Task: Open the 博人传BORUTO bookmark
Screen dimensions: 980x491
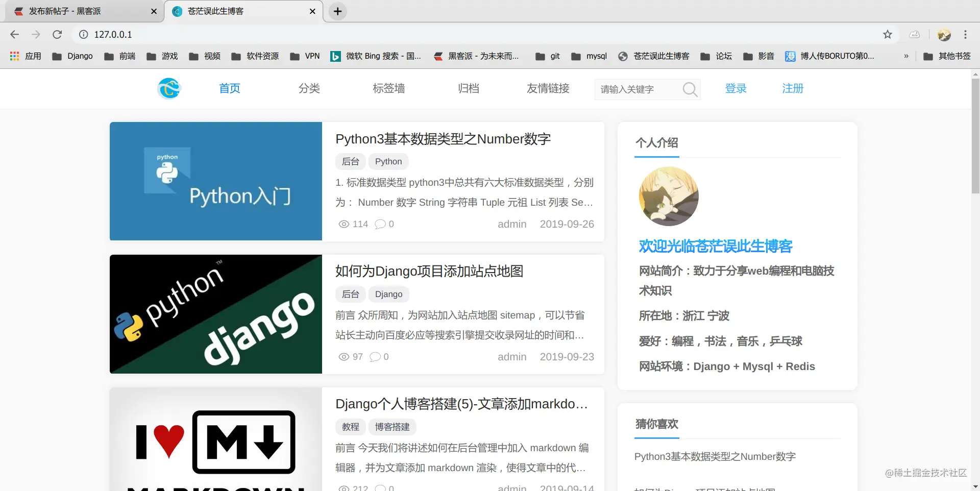Action: click(x=830, y=56)
